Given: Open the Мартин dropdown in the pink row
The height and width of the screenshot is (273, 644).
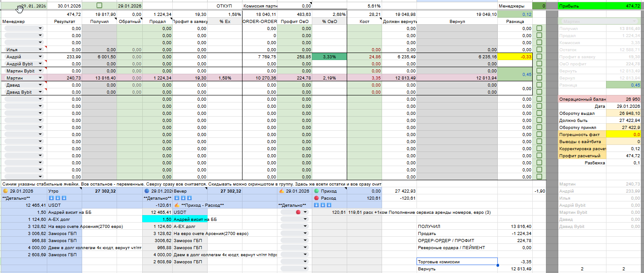Looking at the screenshot, I should pyautogui.click(x=24, y=78).
